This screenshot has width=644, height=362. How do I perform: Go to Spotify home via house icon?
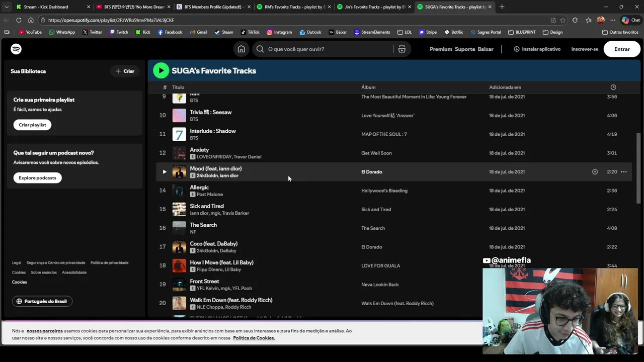(242, 49)
